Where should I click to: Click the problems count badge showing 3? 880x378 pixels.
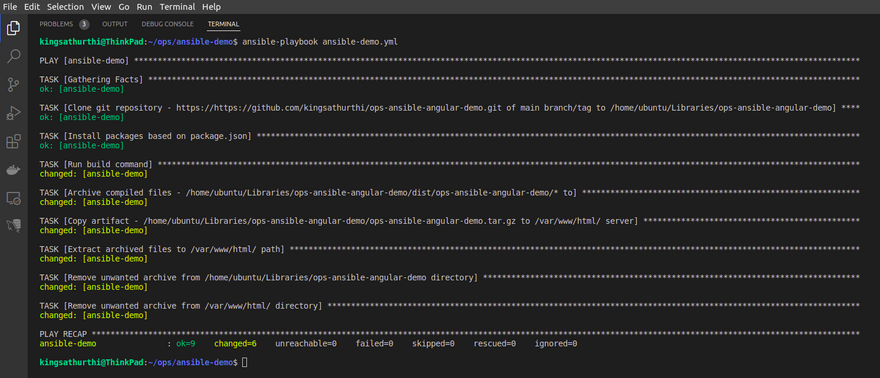point(84,24)
